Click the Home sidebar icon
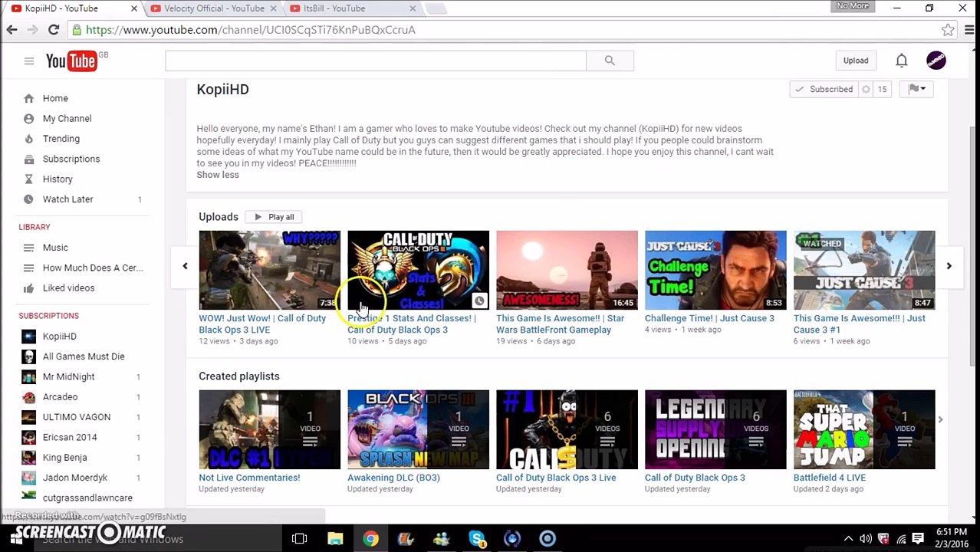 (28, 98)
